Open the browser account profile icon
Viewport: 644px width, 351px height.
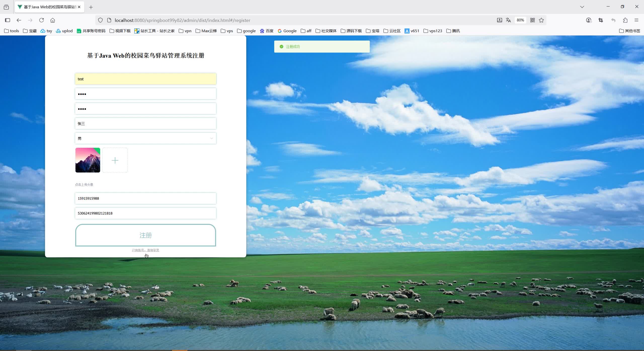click(x=589, y=20)
